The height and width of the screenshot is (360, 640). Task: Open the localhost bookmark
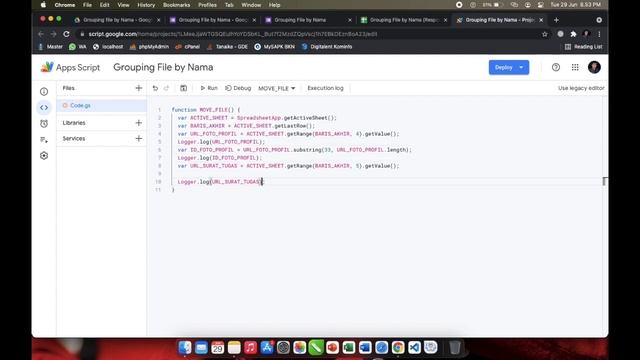point(108,47)
